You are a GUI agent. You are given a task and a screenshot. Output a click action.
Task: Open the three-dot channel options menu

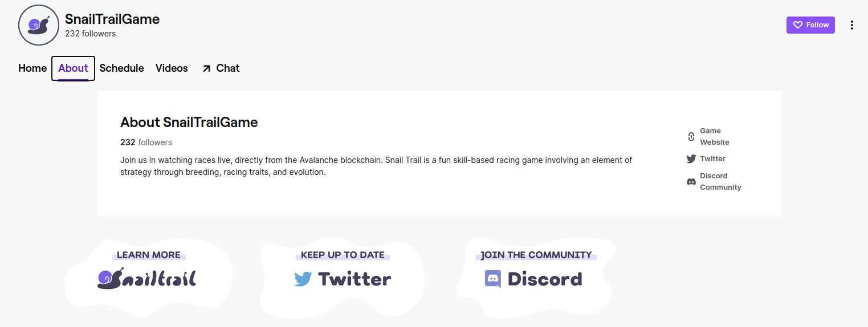851,25
